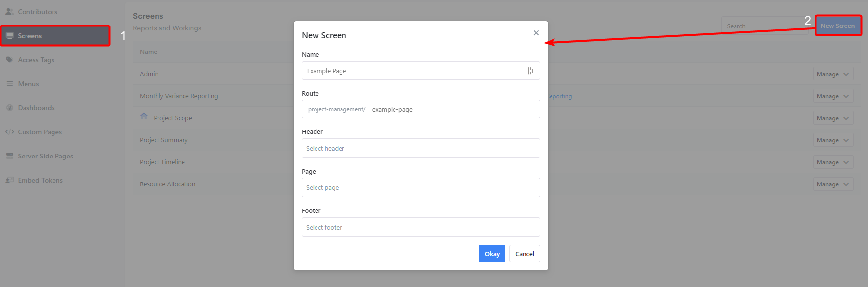Click the Access Tags tag icon

tap(9, 60)
